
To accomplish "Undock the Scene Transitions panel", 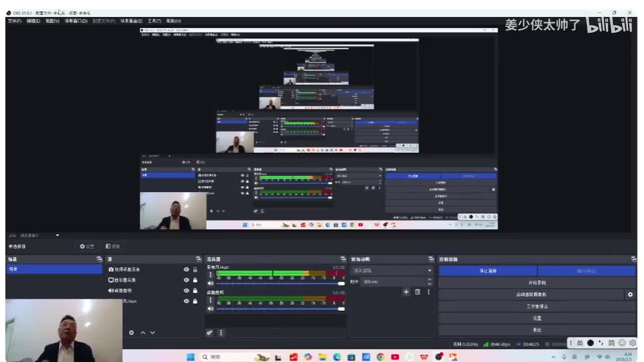I will [x=431, y=259].
